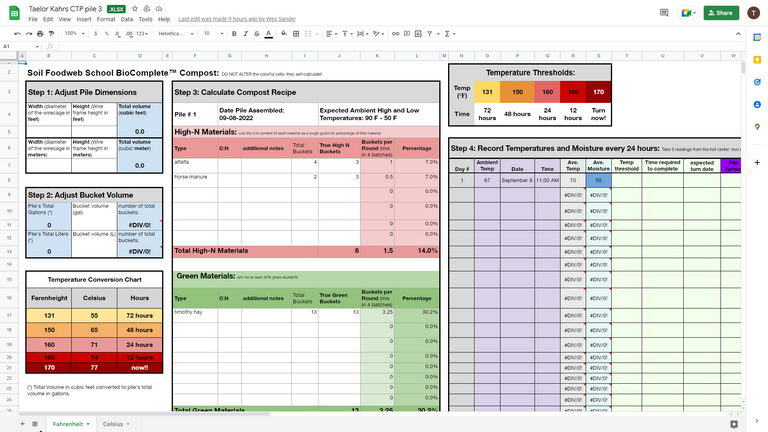Hide the menus with the collapse chevron
768x432 pixels.
click(738, 34)
